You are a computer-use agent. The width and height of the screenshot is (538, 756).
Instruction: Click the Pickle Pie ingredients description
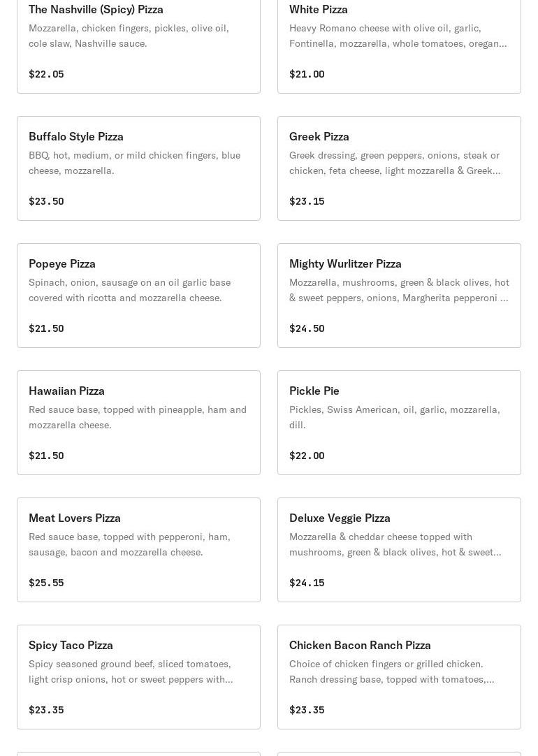tap(394, 417)
